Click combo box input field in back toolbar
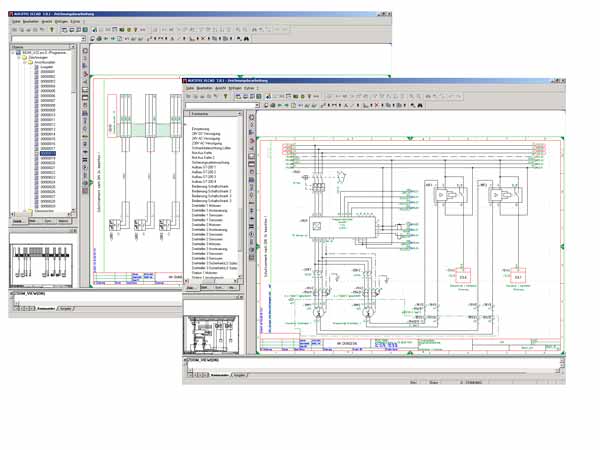The width and height of the screenshot is (600, 450). (x=46, y=39)
